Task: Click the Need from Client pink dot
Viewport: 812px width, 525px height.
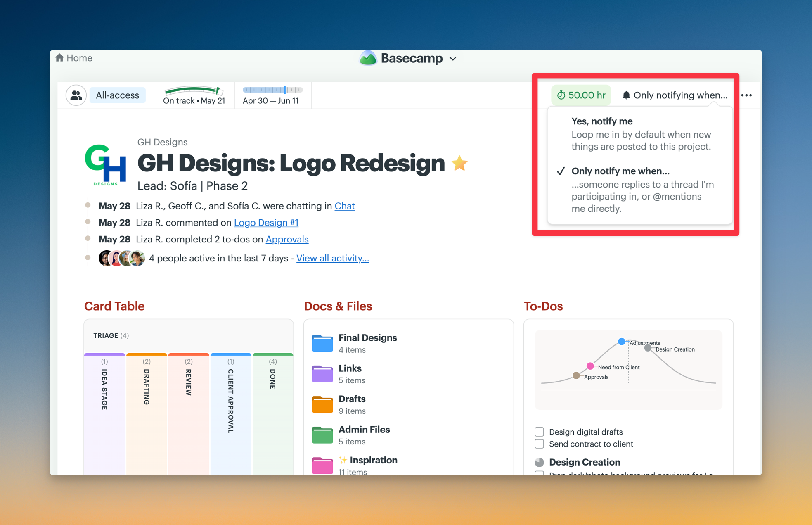Action: click(x=590, y=366)
